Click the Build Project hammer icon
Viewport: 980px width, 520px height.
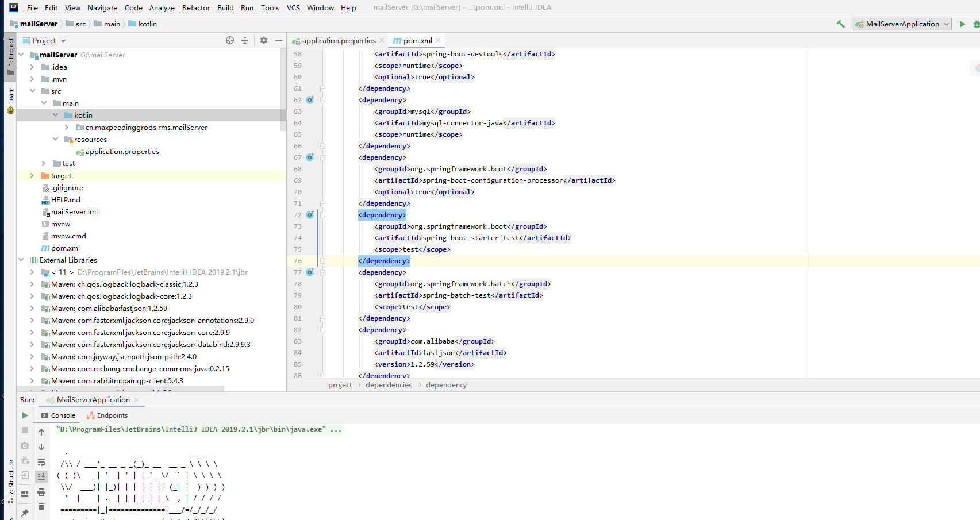840,24
